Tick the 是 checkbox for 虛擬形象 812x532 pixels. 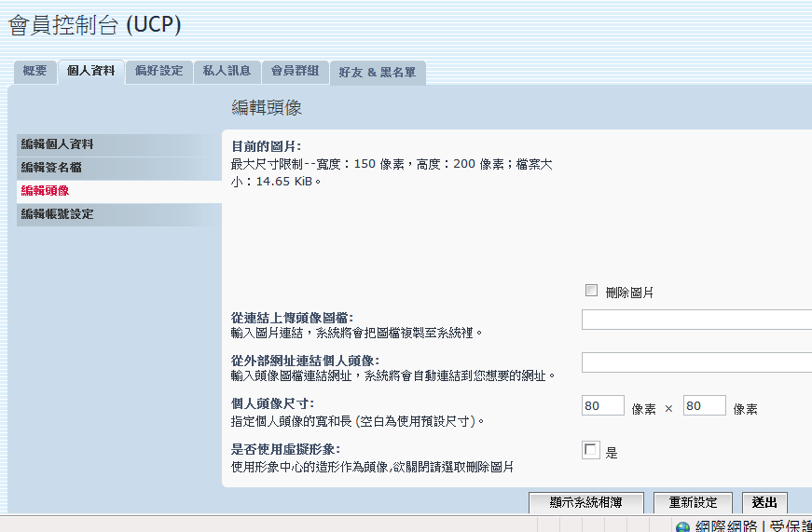tap(591, 451)
